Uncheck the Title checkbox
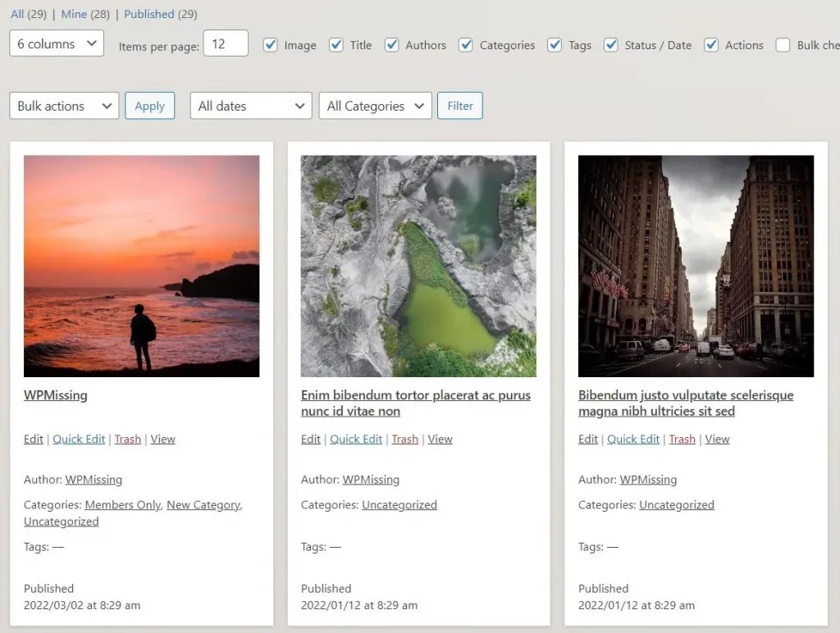The height and width of the screenshot is (633, 840). [335, 45]
